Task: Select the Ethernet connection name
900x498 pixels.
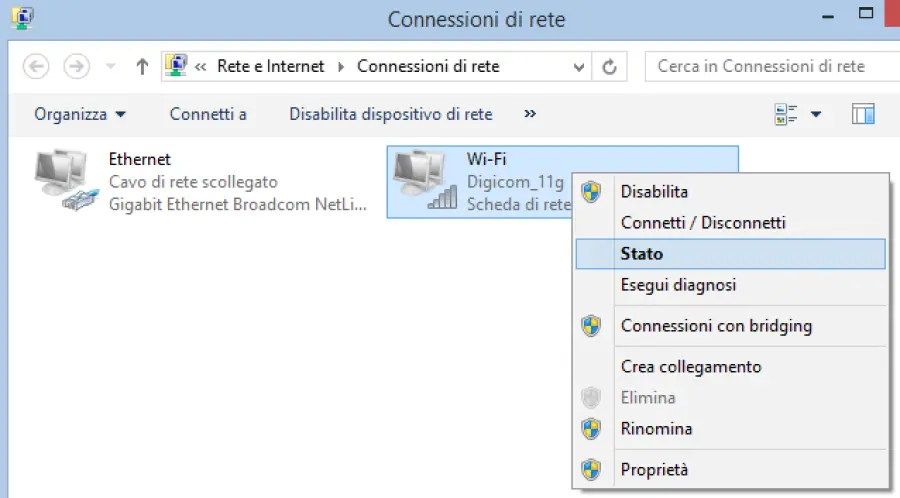Action: [x=139, y=159]
